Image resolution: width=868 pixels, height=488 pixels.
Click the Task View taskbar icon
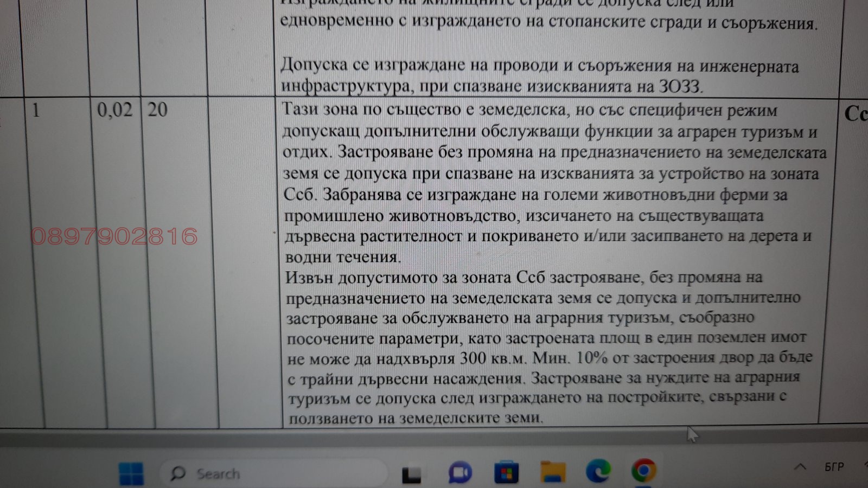pos(411,473)
